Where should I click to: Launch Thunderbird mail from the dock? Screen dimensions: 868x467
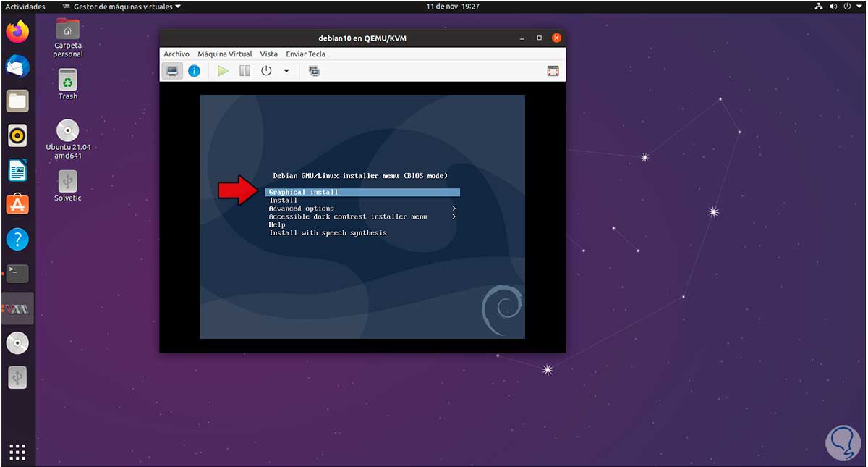click(17, 67)
